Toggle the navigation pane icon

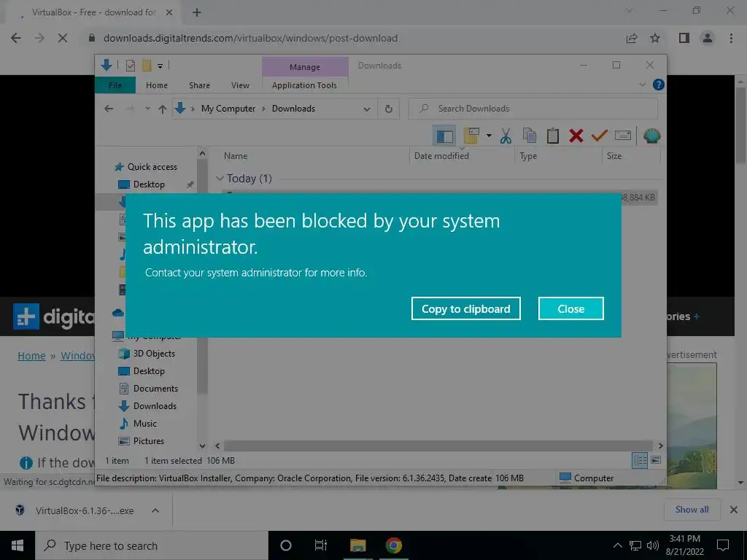444,136
